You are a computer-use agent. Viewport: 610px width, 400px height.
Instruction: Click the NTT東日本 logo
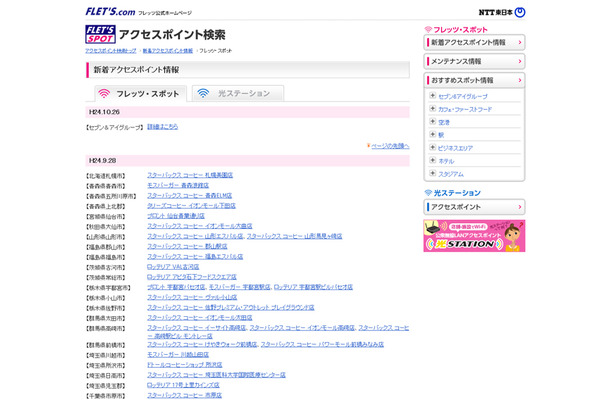(501, 12)
